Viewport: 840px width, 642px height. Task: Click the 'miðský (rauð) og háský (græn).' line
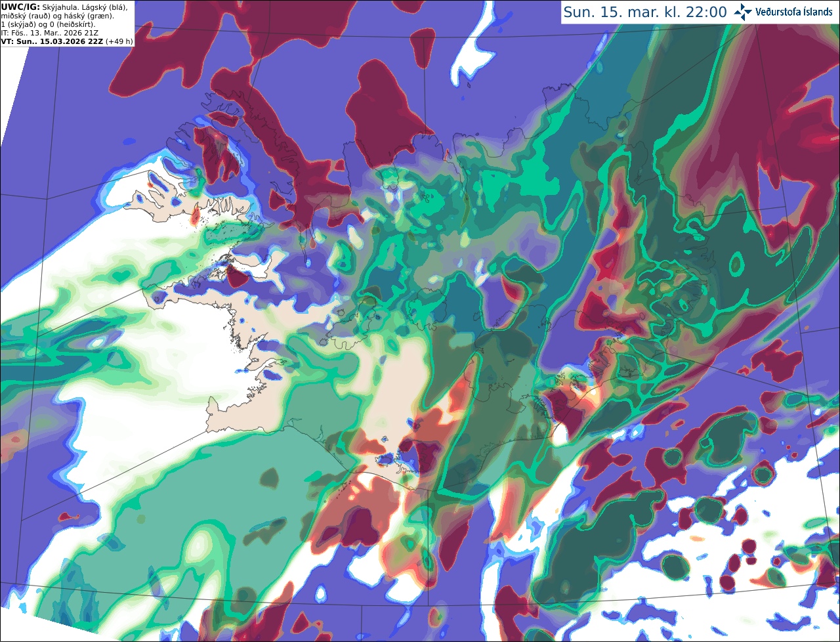58,15
